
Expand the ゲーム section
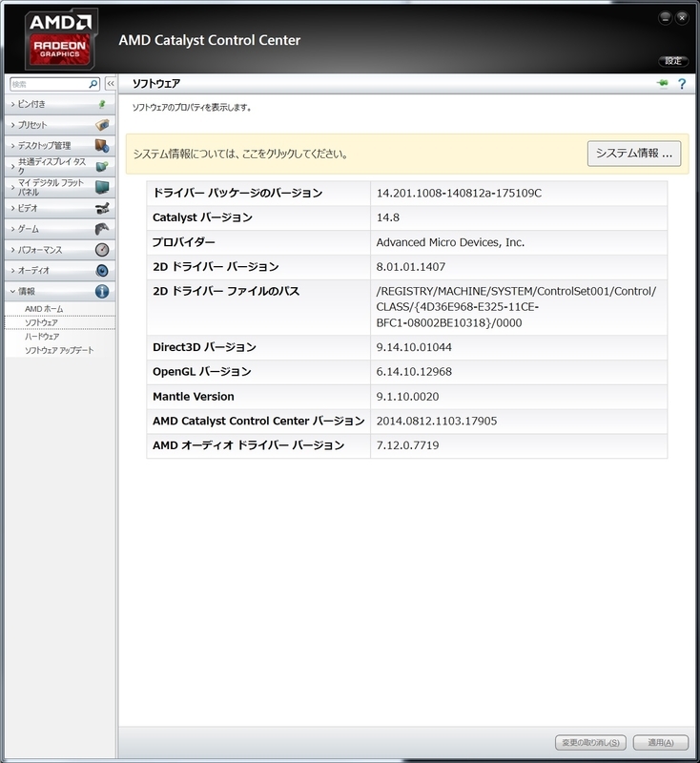coord(59,229)
